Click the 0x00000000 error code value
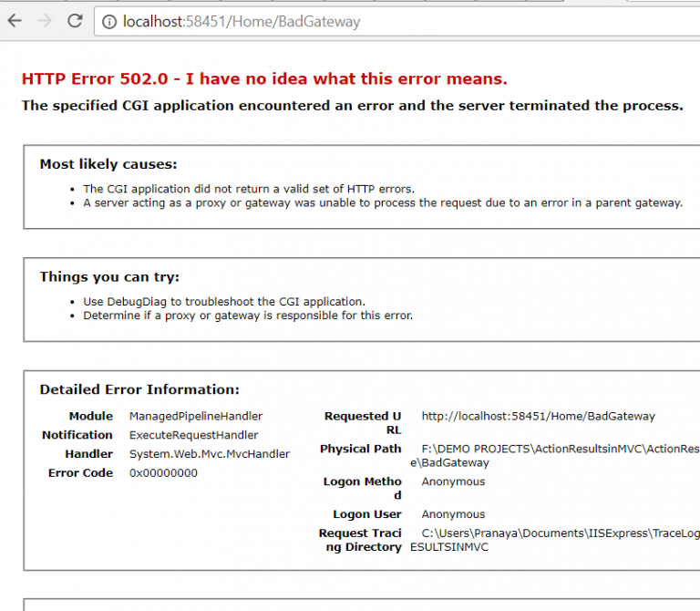 [x=163, y=473]
